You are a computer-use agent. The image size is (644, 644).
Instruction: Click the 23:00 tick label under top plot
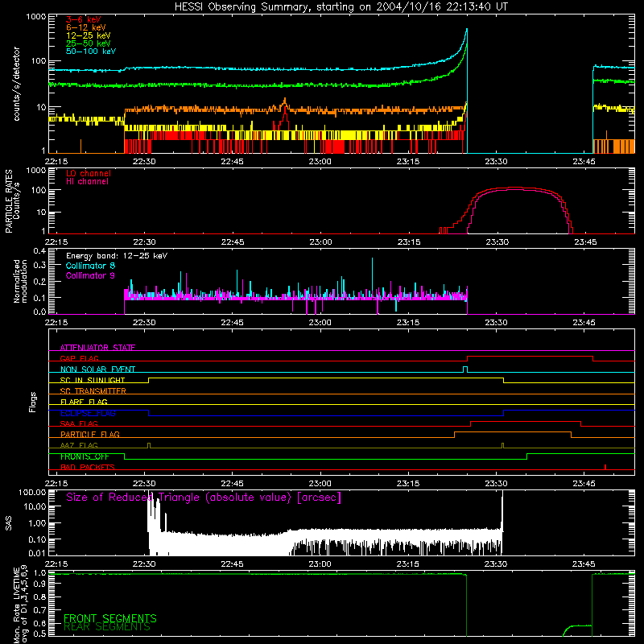pos(320,162)
